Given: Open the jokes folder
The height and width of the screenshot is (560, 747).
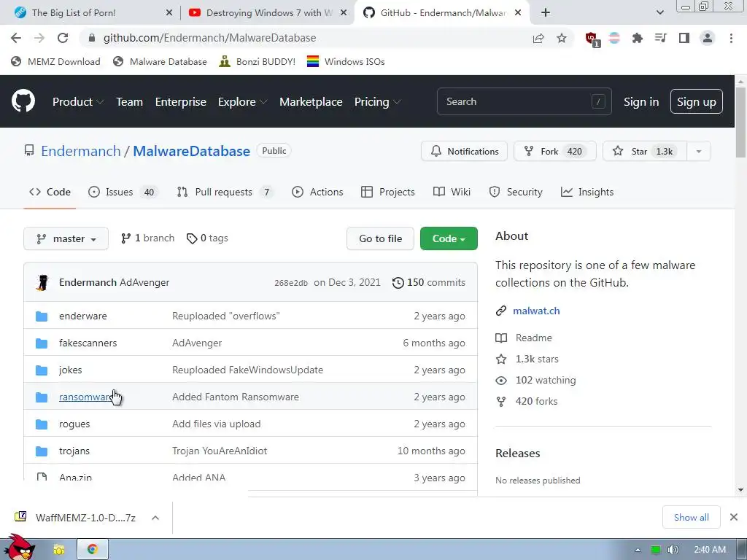Looking at the screenshot, I should pyautogui.click(x=71, y=370).
